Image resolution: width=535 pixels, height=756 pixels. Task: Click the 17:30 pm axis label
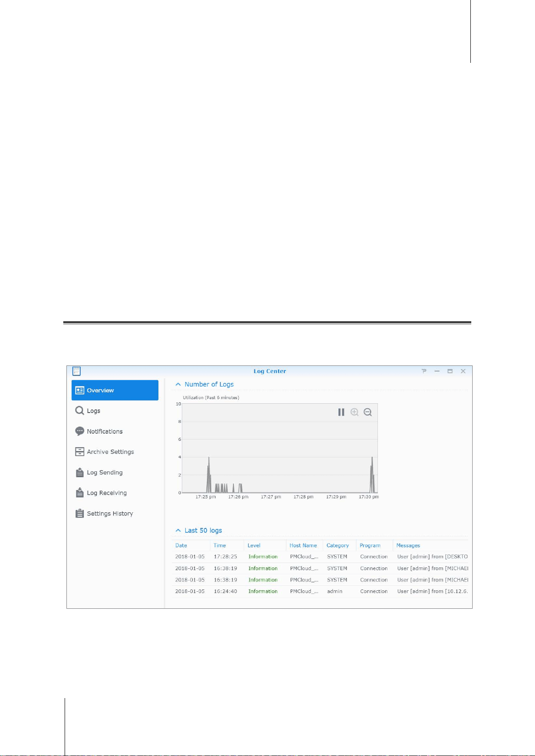pyautogui.click(x=369, y=497)
